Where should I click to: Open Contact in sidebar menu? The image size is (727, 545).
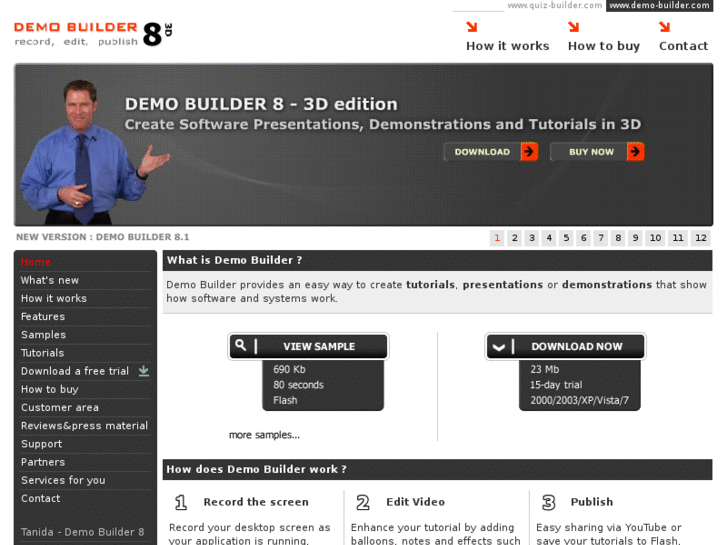(x=40, y=498)
